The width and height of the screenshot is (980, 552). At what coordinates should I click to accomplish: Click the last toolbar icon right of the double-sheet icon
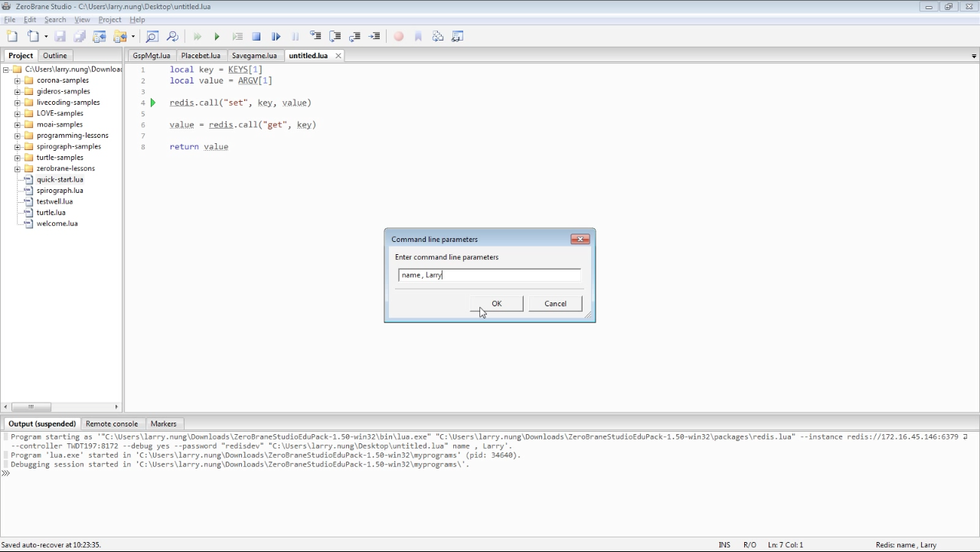coord(458,36)
